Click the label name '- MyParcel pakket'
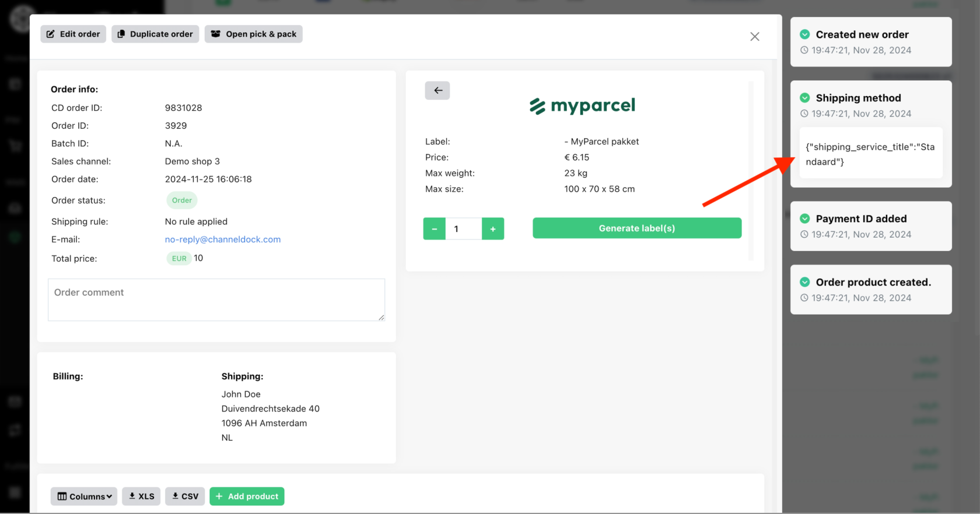 click(601, 142)
